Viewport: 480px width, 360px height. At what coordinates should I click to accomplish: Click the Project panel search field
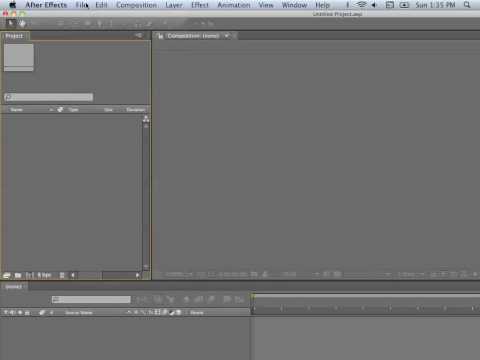click(x=49, y=97)
